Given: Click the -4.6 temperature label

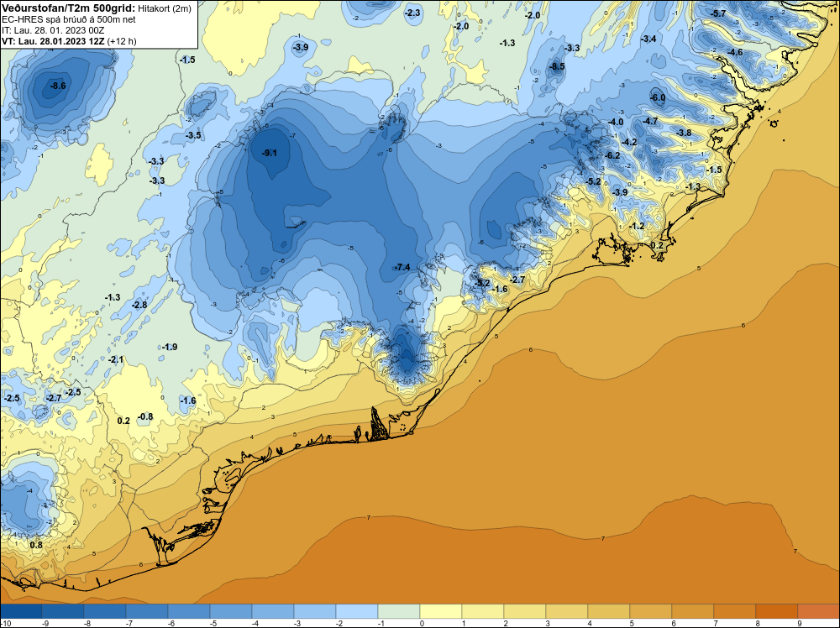Looking at the screenshot, I should click(x=735, y=52).
